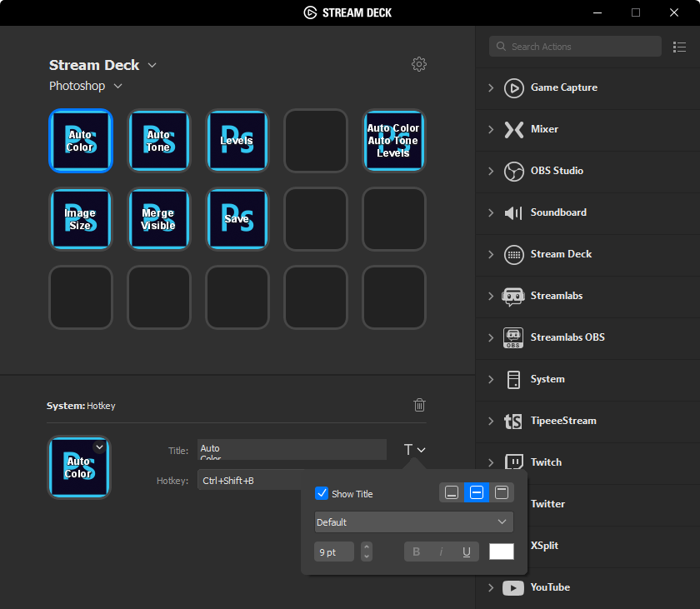
Task: Uncheck the Show Title checkbox
Action: pyautogui.click(x=322, y=493)
